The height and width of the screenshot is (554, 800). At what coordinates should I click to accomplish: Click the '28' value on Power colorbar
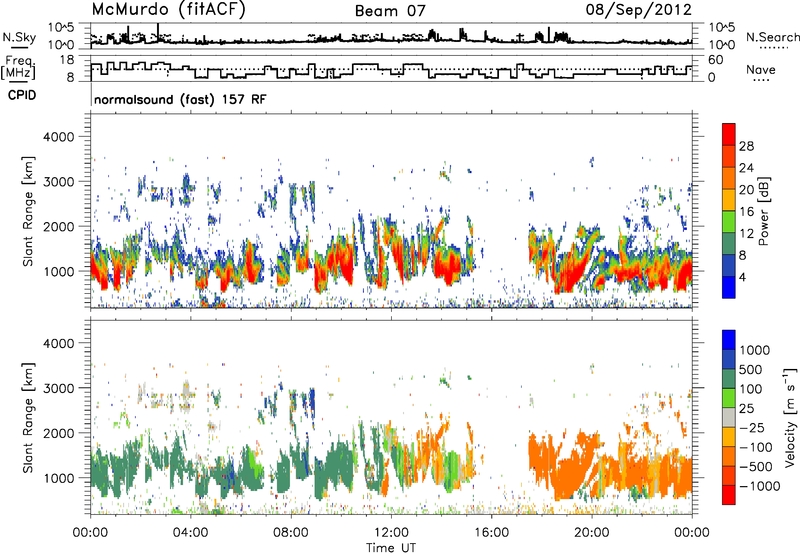[x=746, y=146]
